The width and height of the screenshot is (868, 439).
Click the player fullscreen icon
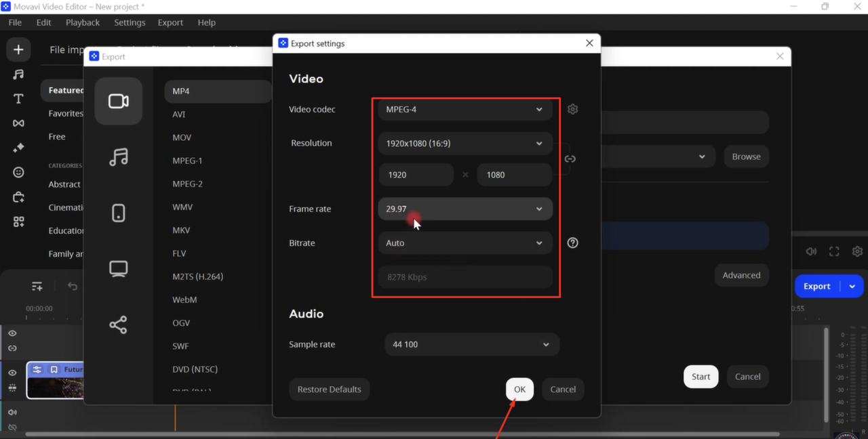click(x=834, y=251)
